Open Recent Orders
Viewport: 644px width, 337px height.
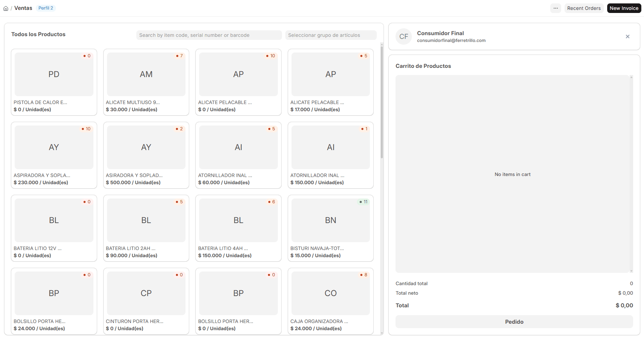pyautogui.click(x=584, y=8)
